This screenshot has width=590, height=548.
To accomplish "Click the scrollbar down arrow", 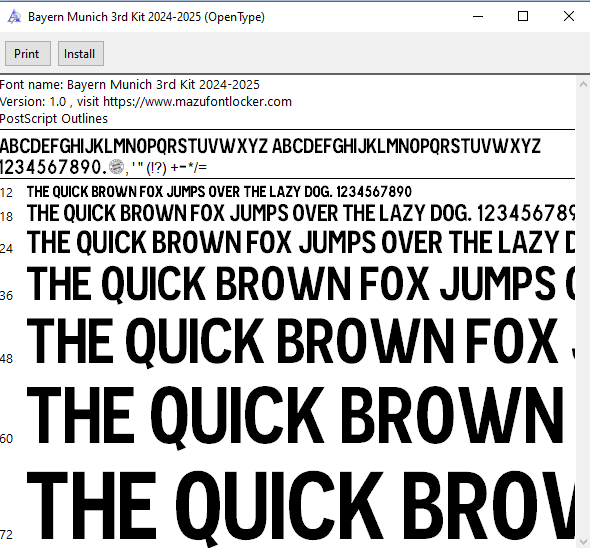I will pyautogui.click(x=583, y=542).
